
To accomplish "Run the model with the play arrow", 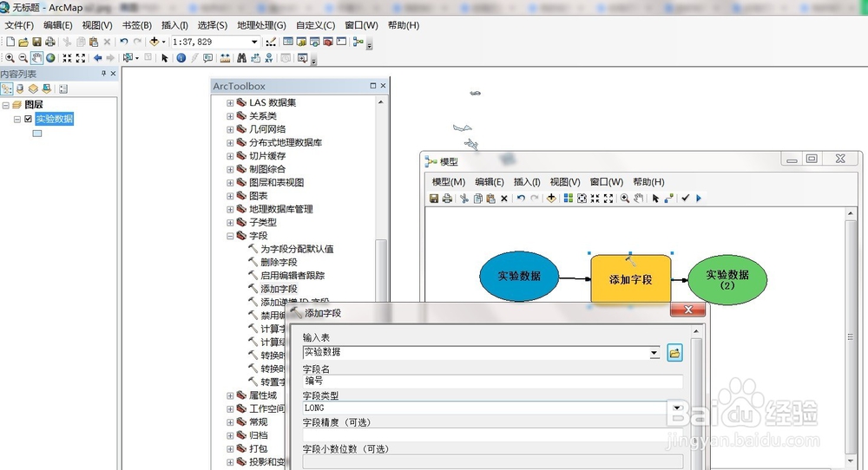I will point(699,199).
